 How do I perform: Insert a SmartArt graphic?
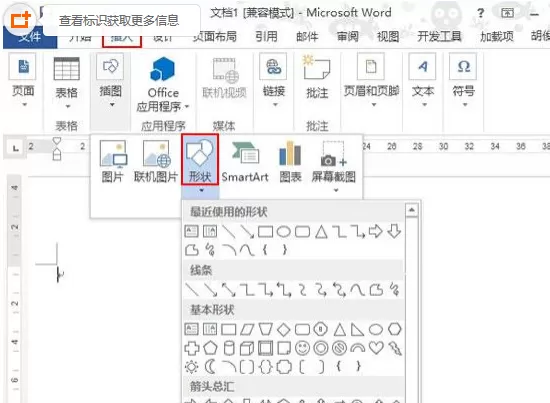[245, 161]
